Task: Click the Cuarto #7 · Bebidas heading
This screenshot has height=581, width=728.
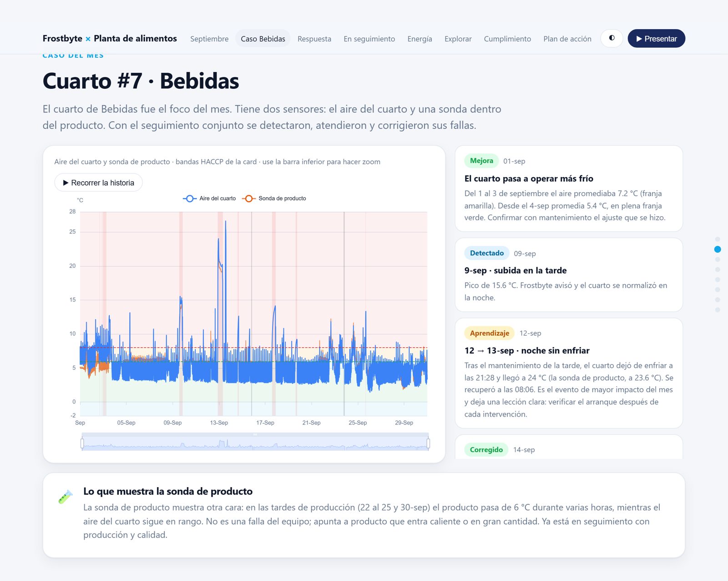Action: click(x=141, y=81)
